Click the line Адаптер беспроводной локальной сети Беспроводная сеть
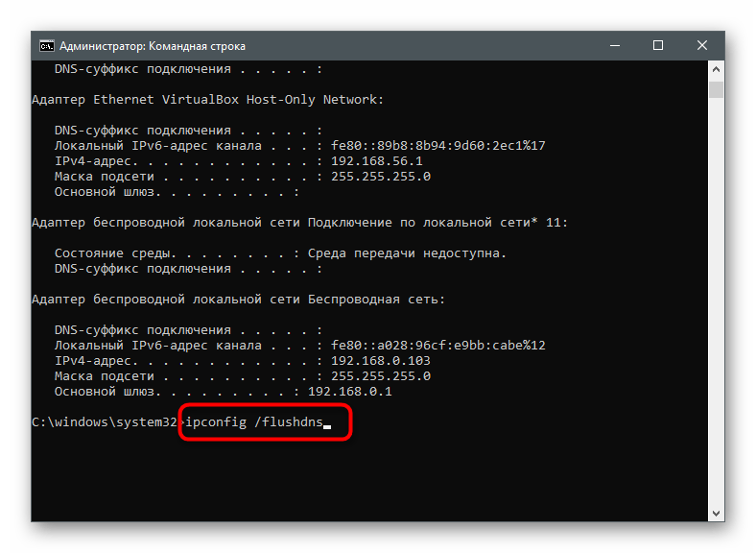This screenshot has height=553, width=756. pos(238,300)
